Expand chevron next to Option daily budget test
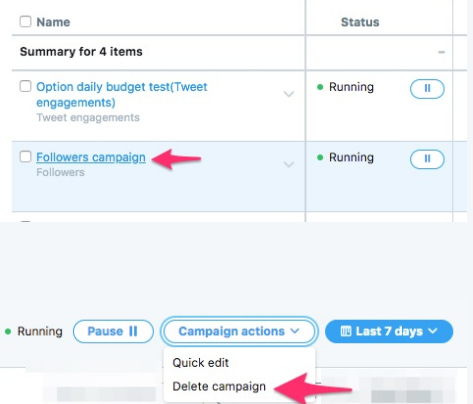 point(289,94)
